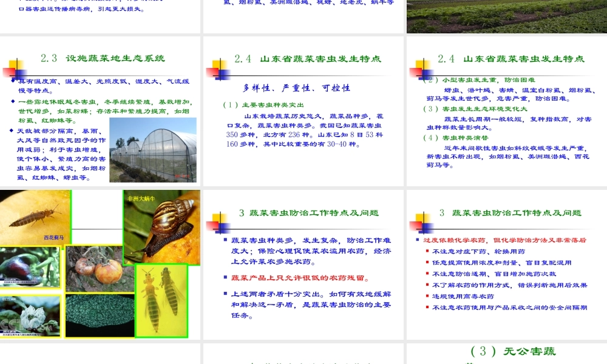Click the yellow-red square decoration beside slide title 2.4

click(x=216, y=67)
